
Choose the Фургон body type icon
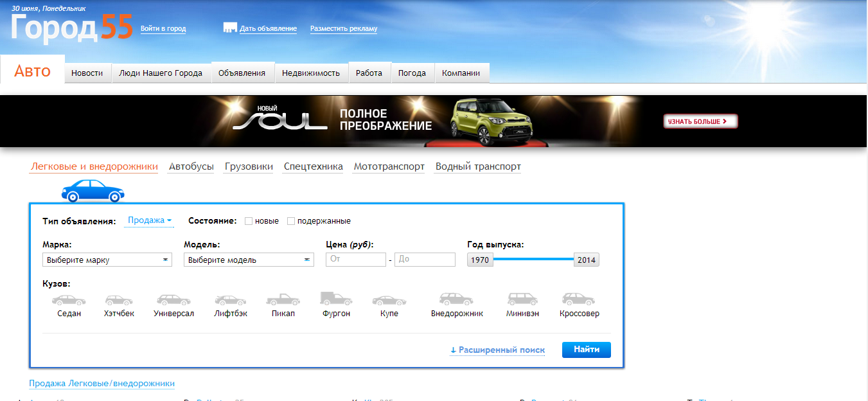(337, 298)
